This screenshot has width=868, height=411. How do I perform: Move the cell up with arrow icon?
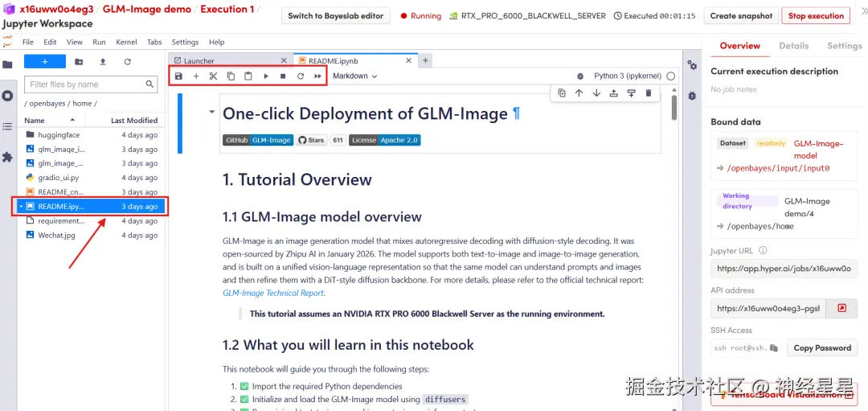point(579,93)
